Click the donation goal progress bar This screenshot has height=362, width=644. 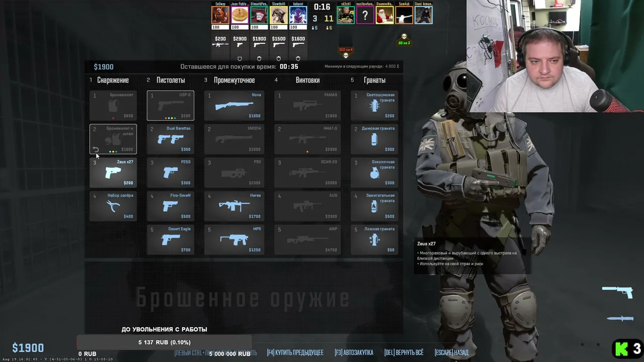click(164, 342)
